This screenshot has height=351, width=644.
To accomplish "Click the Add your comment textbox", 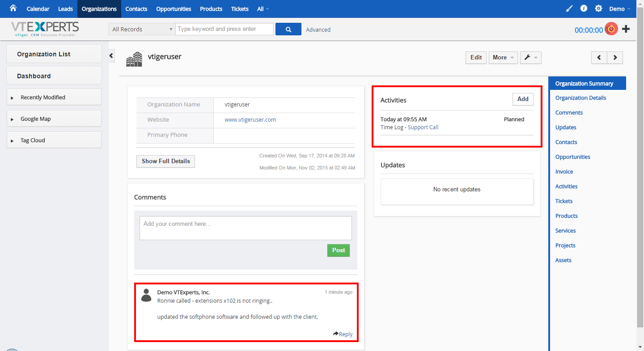I will pyautogui.click(x=246, y=228).
